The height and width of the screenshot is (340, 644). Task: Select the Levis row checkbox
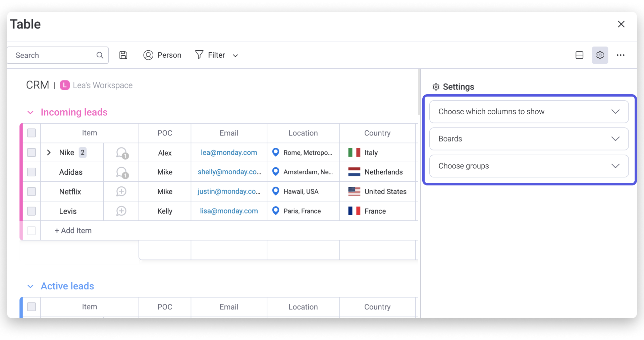32,211
